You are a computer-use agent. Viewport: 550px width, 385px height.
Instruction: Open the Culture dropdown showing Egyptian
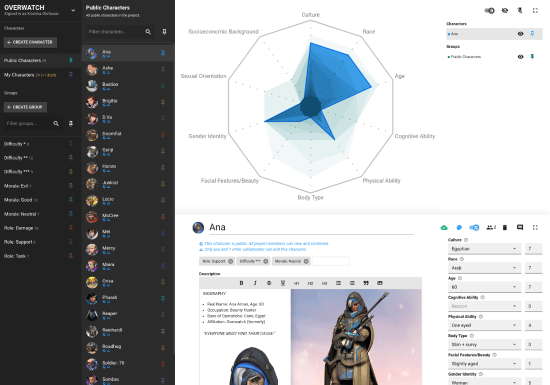pyautogui.click(x=484, y=249)
